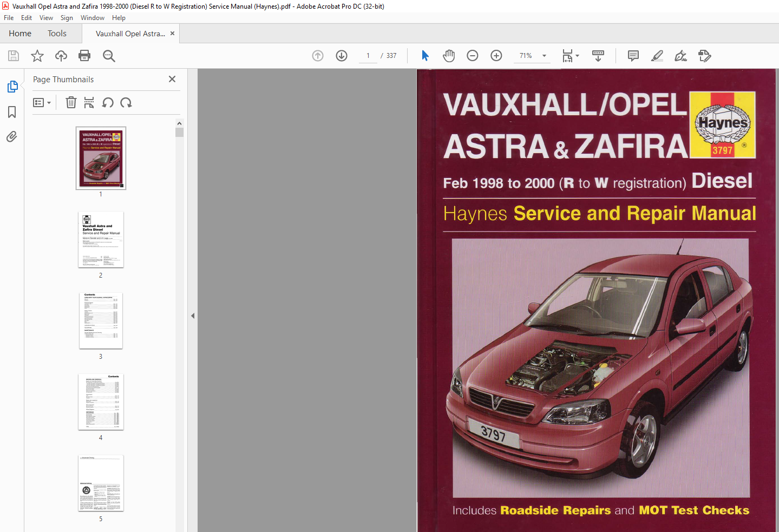Open fit page options icon
779x532 pixels.
tap(571, 56)
